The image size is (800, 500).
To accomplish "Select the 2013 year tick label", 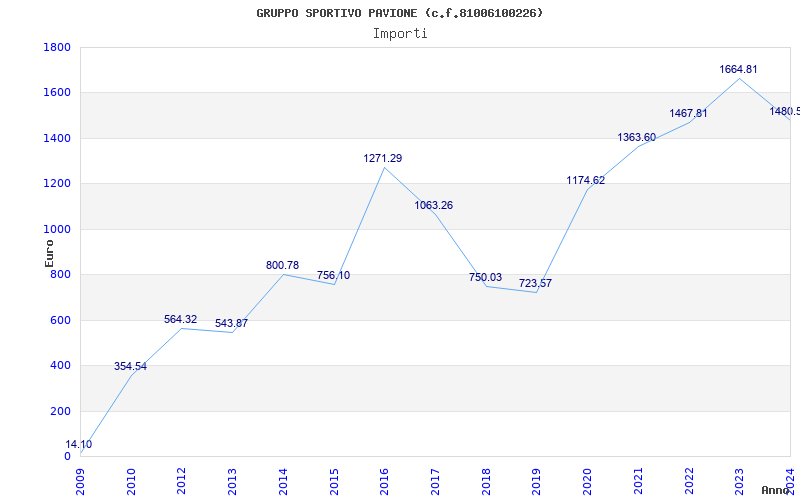I will (232, 481).
